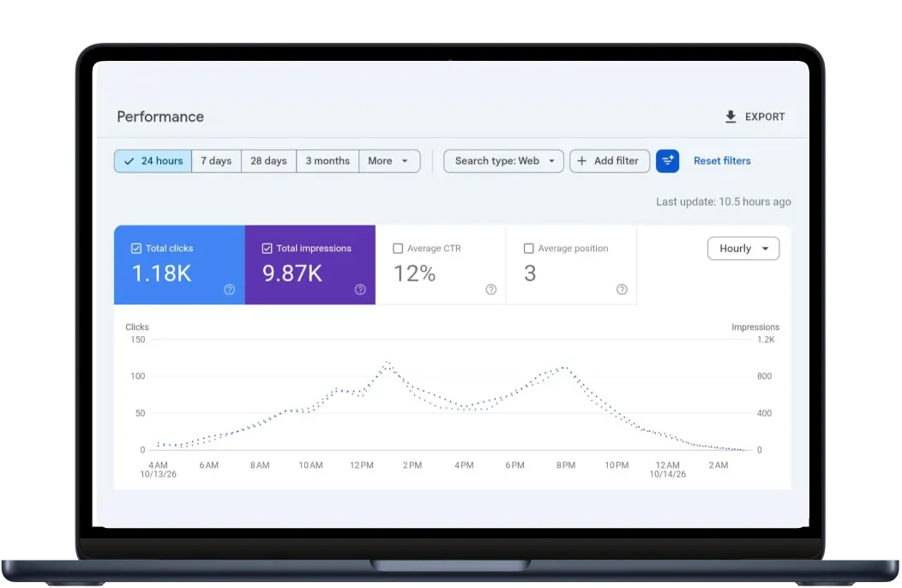The height and width of the screenshot is (588, 902).
Task: Click the 1.18K total clicks value
Action: click(162, 273)
